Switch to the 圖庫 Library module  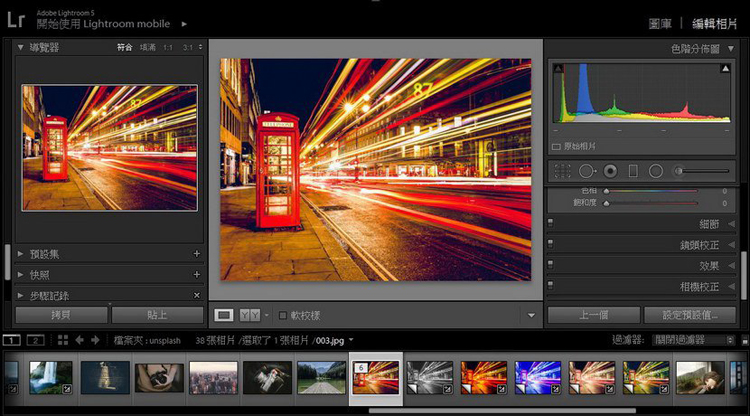coord(661,22)
